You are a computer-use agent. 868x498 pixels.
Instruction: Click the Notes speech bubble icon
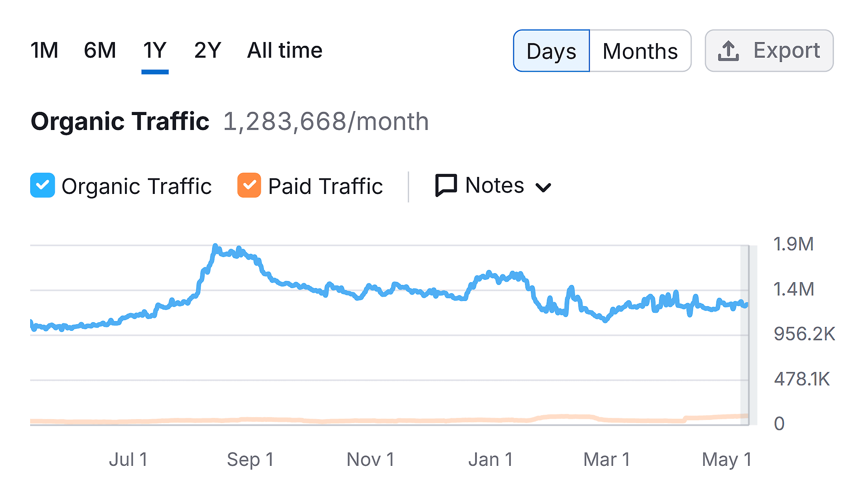pyautogui.click(x=446, y=185)
